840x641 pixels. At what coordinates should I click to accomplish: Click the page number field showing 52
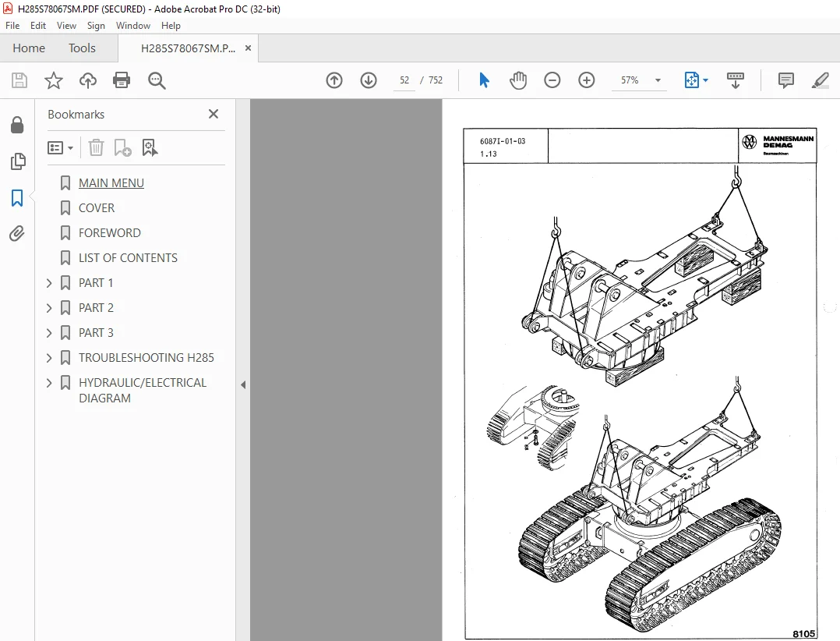(404, 80)
